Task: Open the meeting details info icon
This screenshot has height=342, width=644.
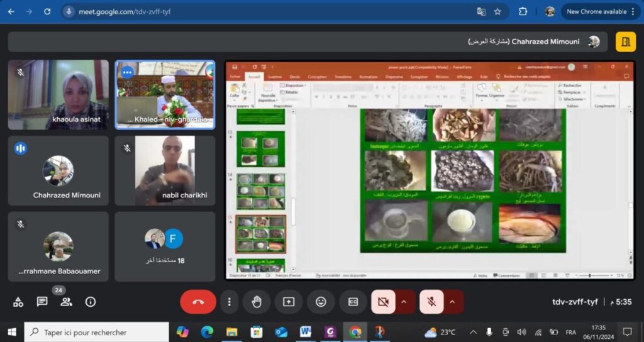Action: click(x=90, y=302)
